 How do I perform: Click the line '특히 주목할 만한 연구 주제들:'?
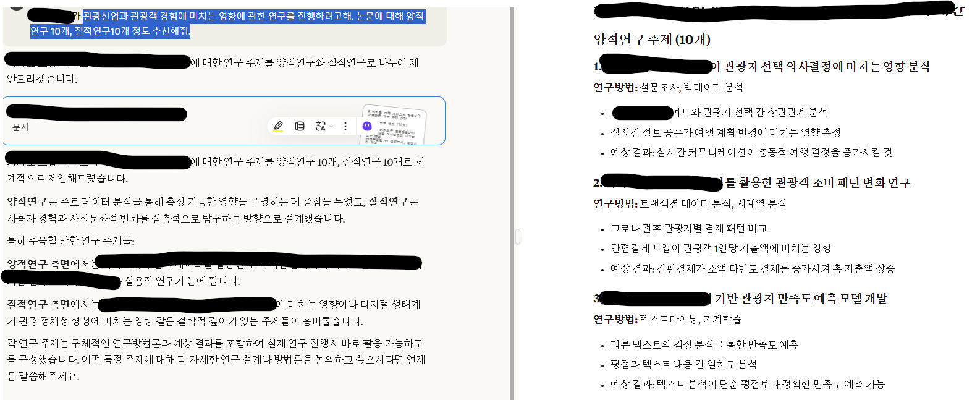(70, 240)
